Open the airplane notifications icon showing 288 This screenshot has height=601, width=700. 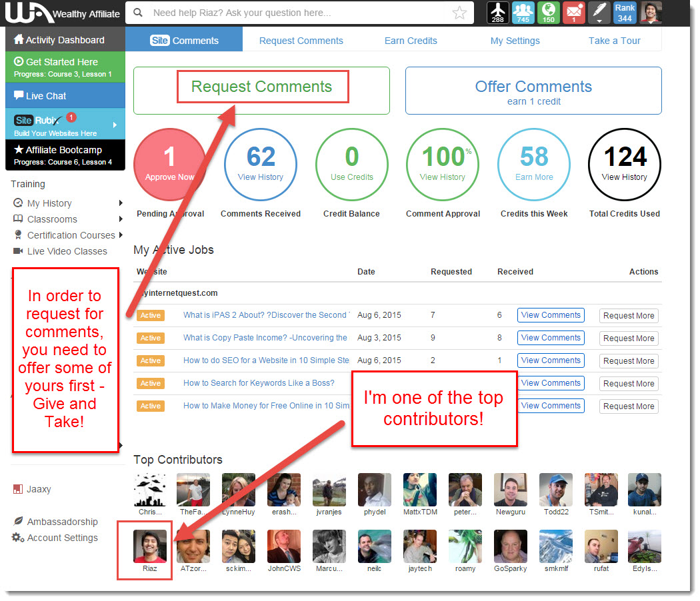point(497,13)
